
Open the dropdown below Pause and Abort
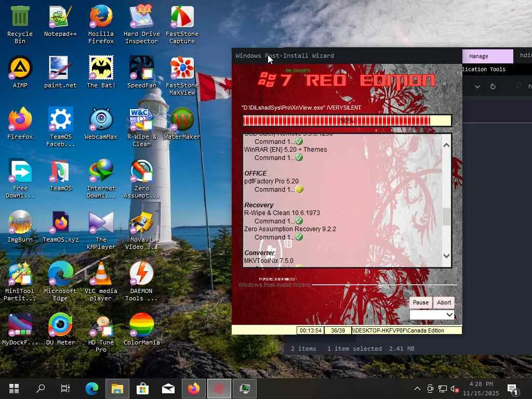click(432, 314)
